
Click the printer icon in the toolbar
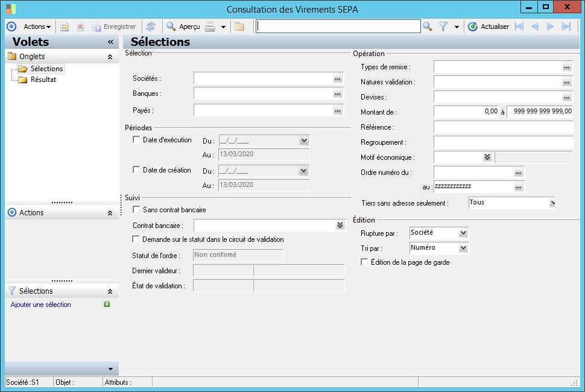[x=210, y=27]
